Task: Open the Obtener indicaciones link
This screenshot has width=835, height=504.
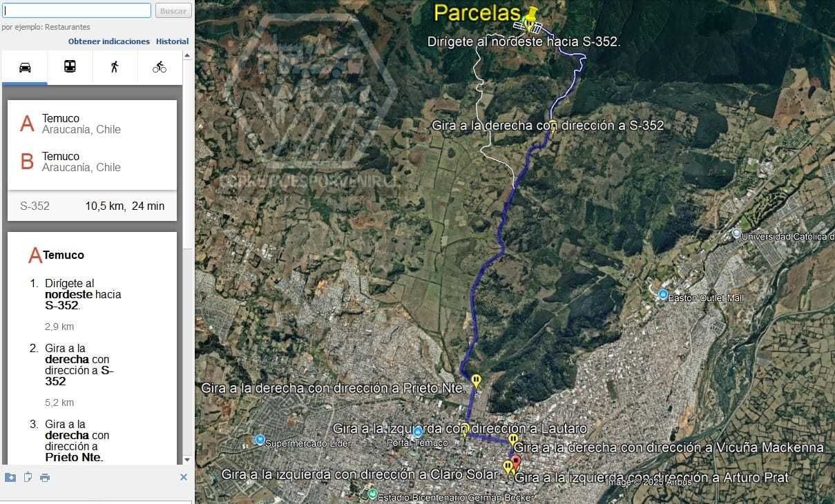Action: [x=109, y=41]
